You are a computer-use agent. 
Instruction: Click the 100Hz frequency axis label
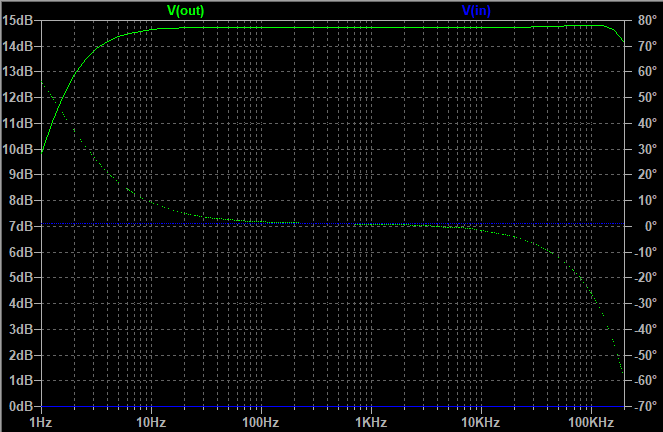coord(260,422)
